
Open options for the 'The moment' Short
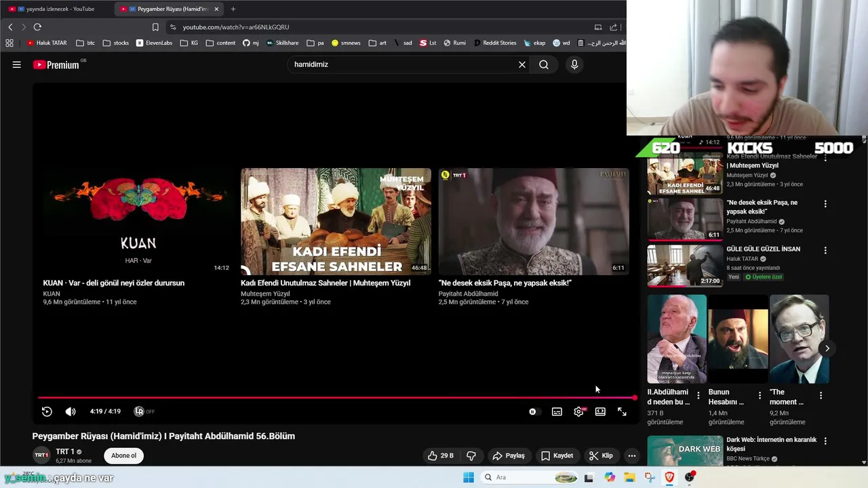(821, 395)
